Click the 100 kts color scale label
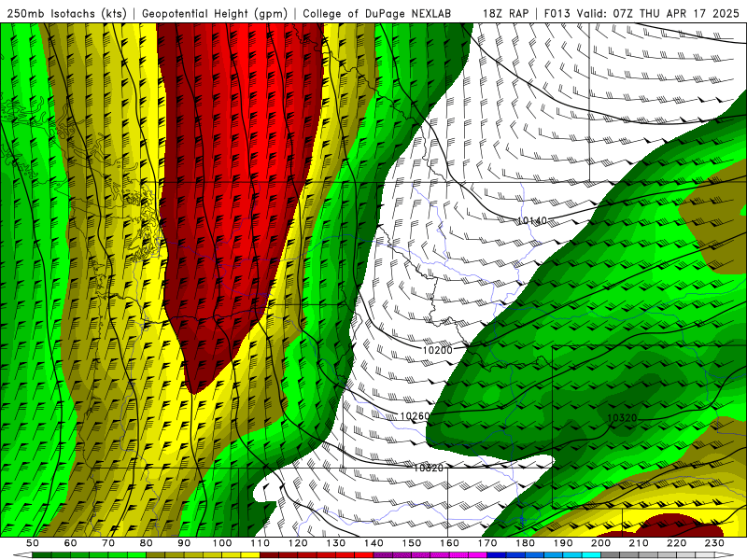Image resolution: width=747 pixels, height=560 pixels. point(222,543)
